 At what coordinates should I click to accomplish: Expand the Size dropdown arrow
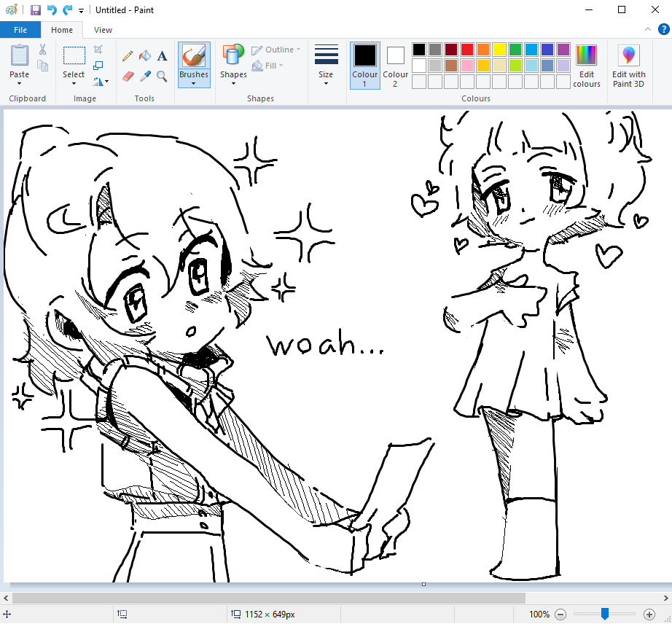[x=326, y=84]
